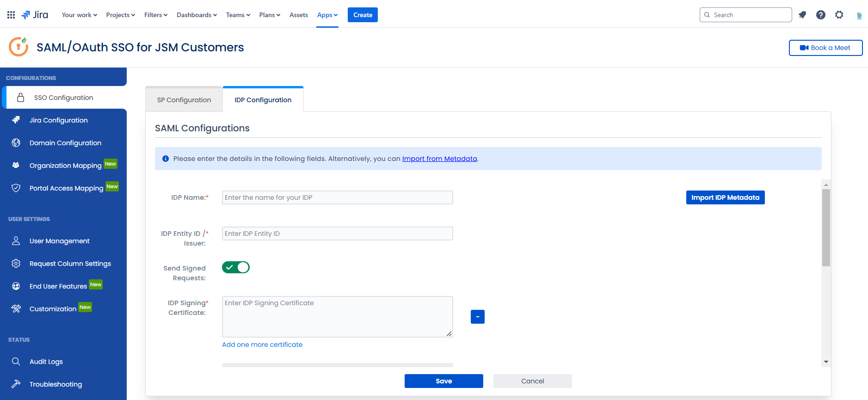Viewport: 868px width, 400px height.
Task: Focus the IDP Name input field
Action: click(x=338, y=197)
